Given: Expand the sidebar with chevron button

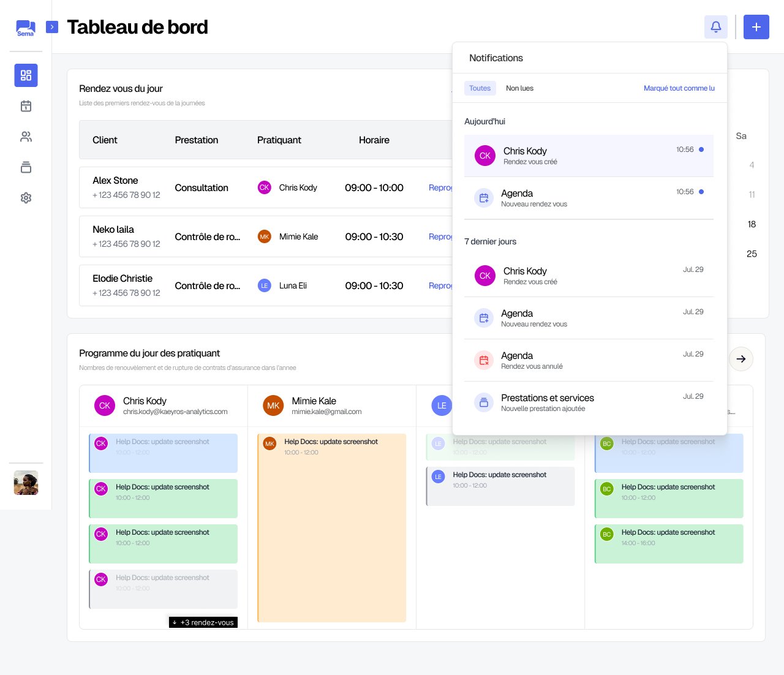Looking at the screenshot, I should (x=52, y=27).
